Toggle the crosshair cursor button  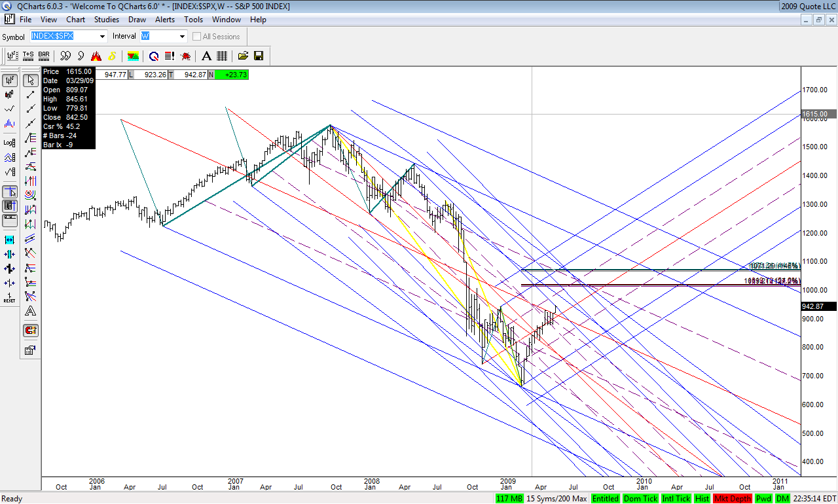tap(10, 192)
